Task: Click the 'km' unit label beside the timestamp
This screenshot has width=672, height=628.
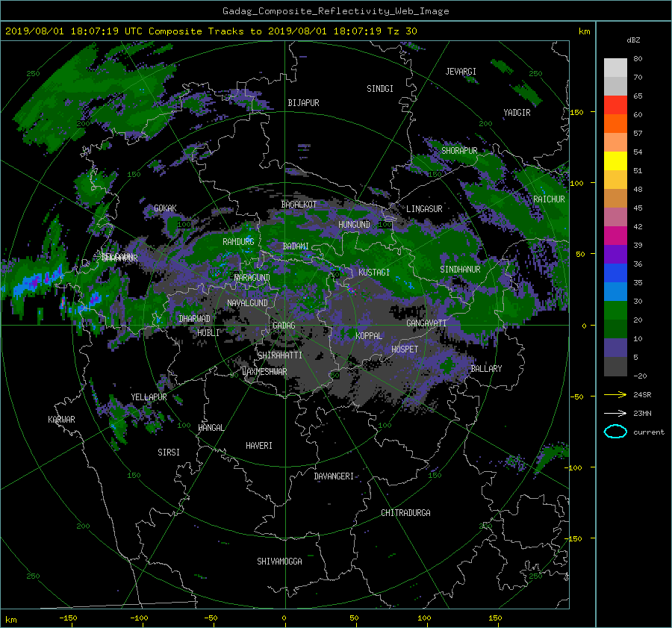Action: pos(584,31)
